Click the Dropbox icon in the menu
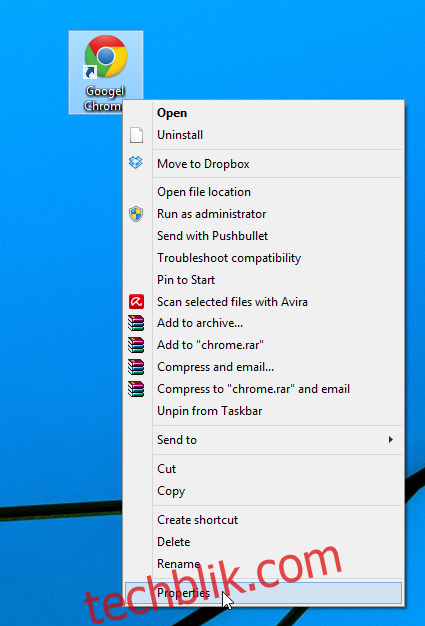This screenshot has width=425, height=626. 136,162
